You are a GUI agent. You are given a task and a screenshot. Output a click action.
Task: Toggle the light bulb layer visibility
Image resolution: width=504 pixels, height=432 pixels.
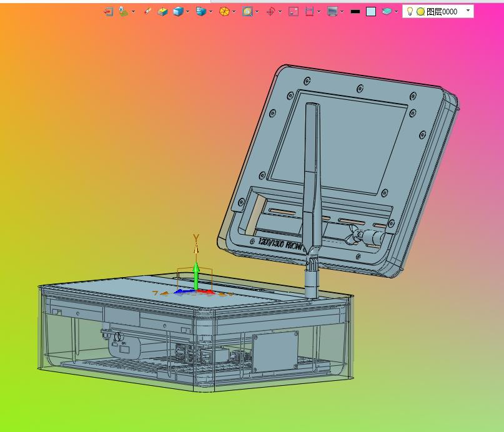[410, 12]
